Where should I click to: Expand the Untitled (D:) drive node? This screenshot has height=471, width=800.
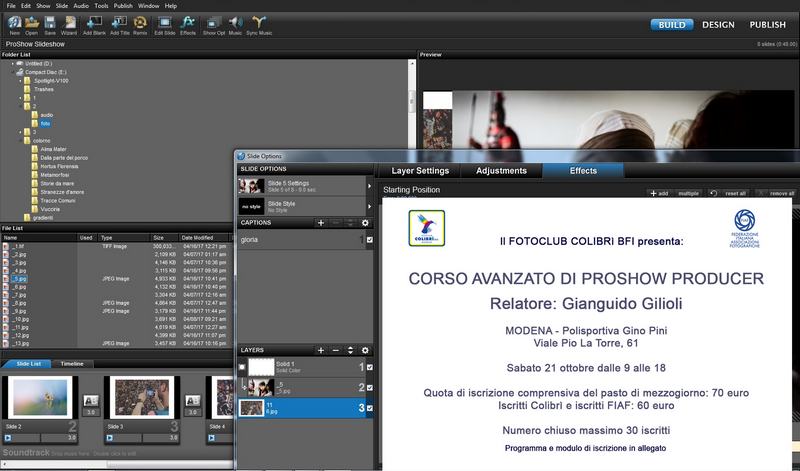tap(13, 64)
